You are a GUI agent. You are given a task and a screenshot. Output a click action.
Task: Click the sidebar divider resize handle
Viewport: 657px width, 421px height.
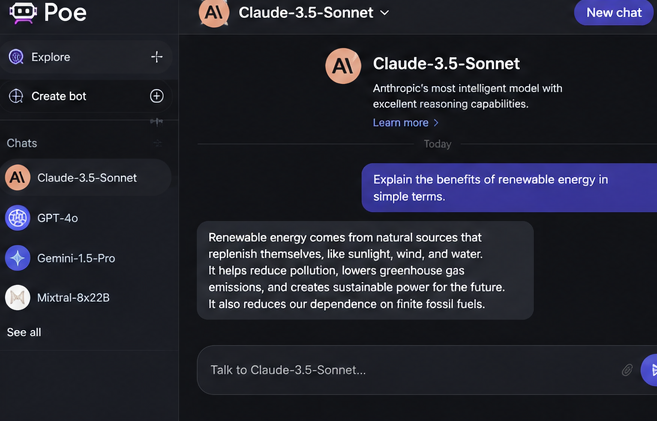pos(157,121)
